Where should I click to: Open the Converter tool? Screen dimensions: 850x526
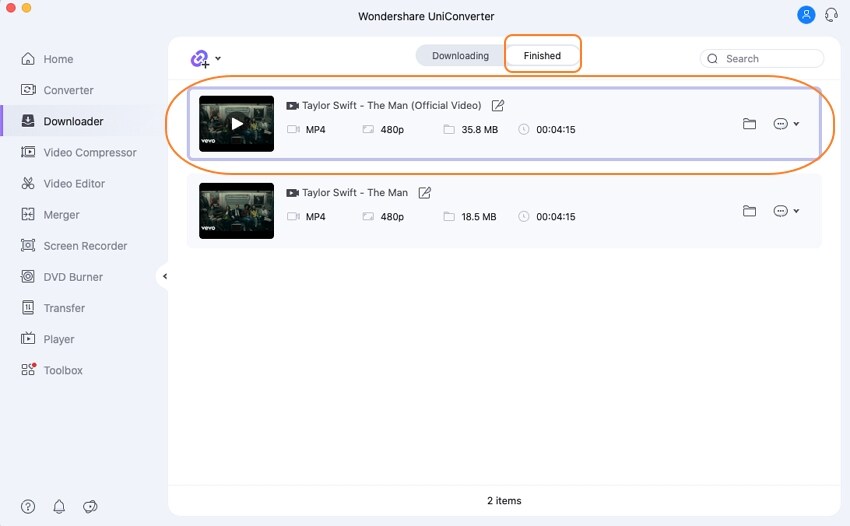(57, 90)
